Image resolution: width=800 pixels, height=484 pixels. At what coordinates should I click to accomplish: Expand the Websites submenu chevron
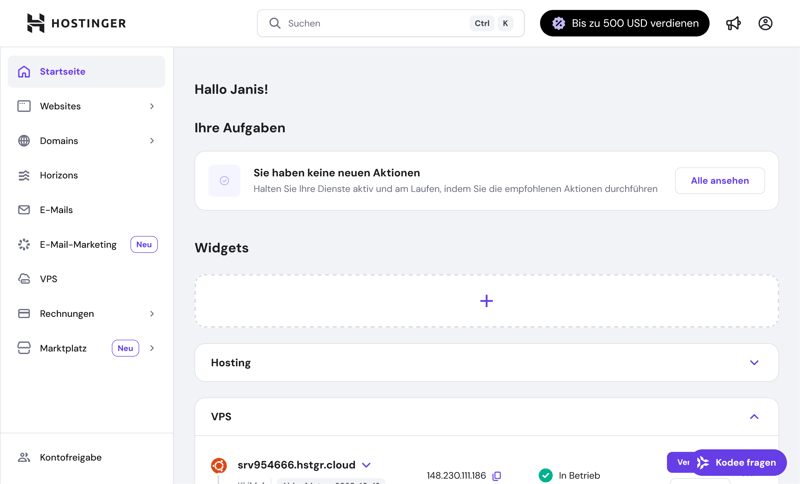click(x=152, y=106)
